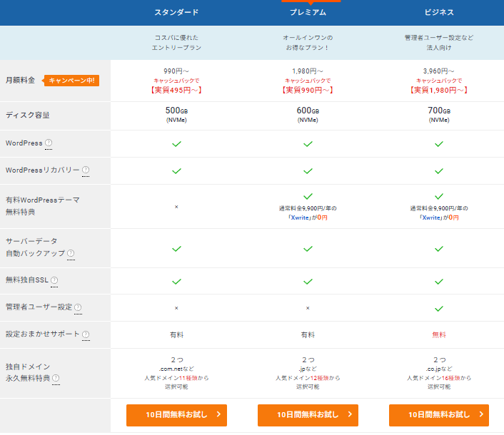Screen dimensions: 504x435
Task: Click 実質495円 cashback price text
Action: 176,91
